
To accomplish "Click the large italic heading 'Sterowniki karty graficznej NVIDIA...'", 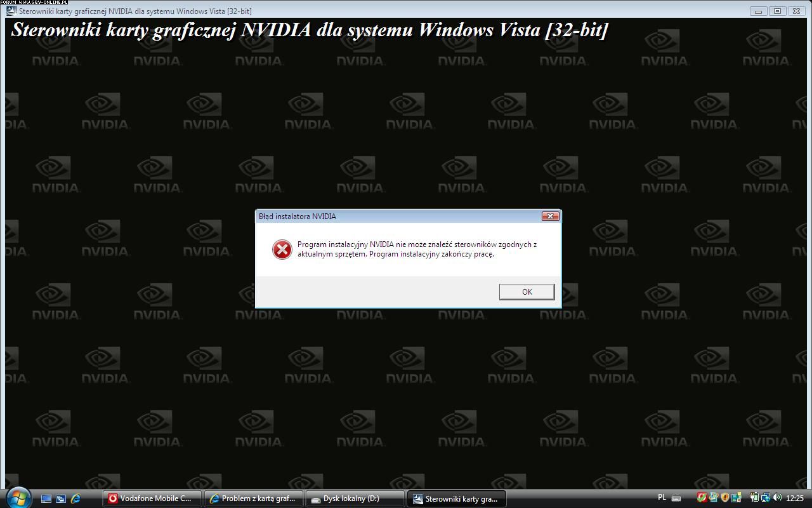I will (x=310, y=29).
